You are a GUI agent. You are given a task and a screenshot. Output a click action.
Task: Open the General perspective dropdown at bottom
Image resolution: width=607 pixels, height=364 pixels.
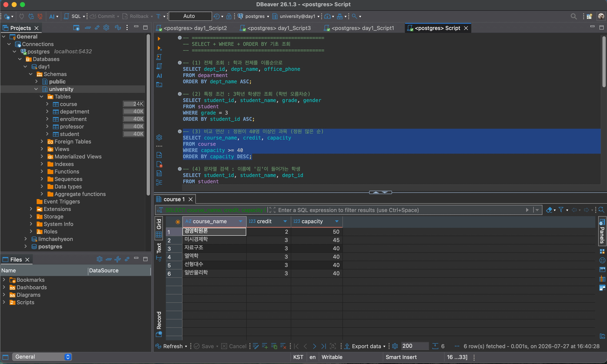coord(42,357)
